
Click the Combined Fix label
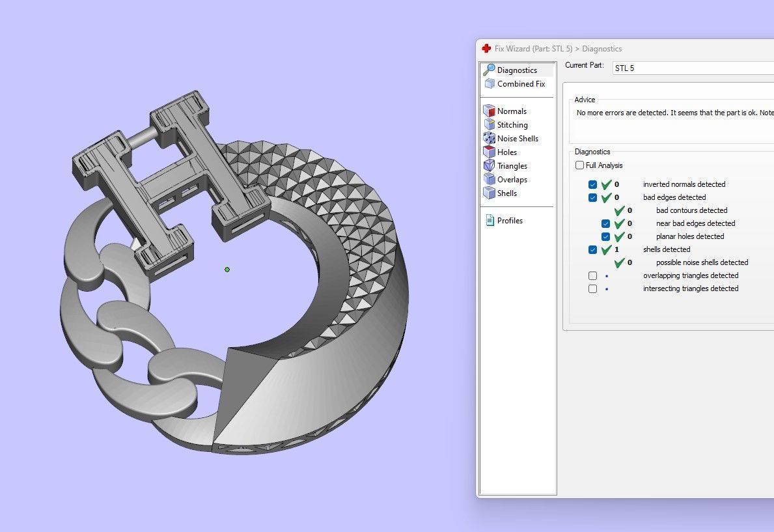coord(521,84)
